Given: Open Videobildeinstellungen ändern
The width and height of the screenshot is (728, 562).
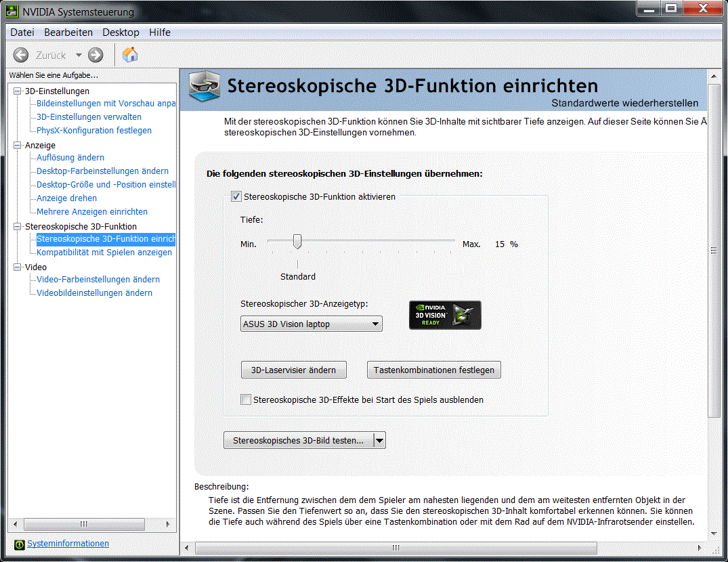Looking at the screenshot, I should tap(94, 293).
